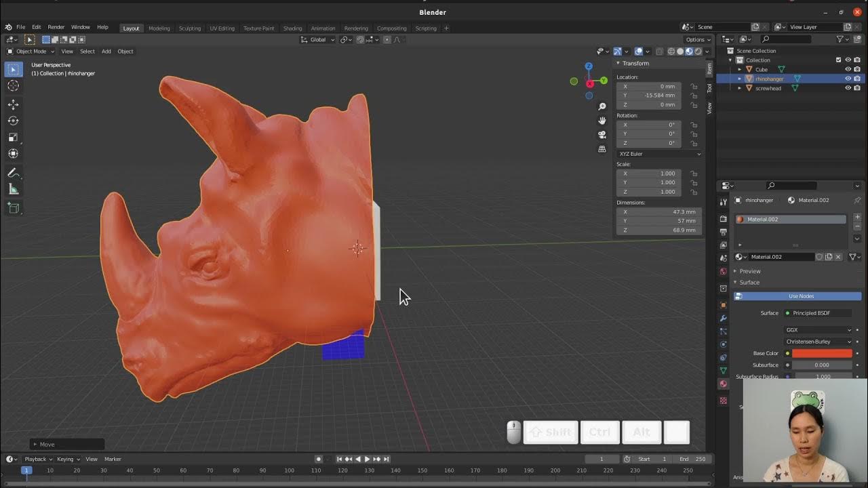The image size is (868, 488).
Task: Activate the Scale tool in the left toolbar
Action: click(x=13, y=137)
